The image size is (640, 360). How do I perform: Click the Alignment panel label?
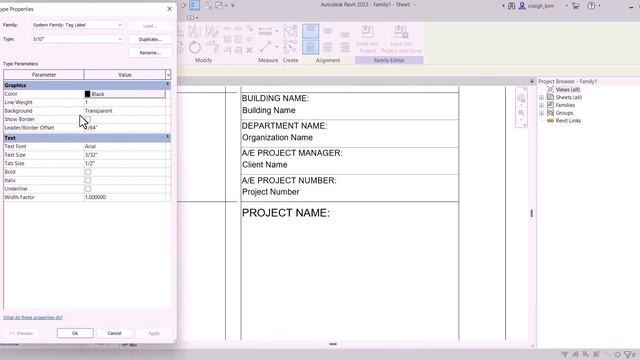click(328, 60)
